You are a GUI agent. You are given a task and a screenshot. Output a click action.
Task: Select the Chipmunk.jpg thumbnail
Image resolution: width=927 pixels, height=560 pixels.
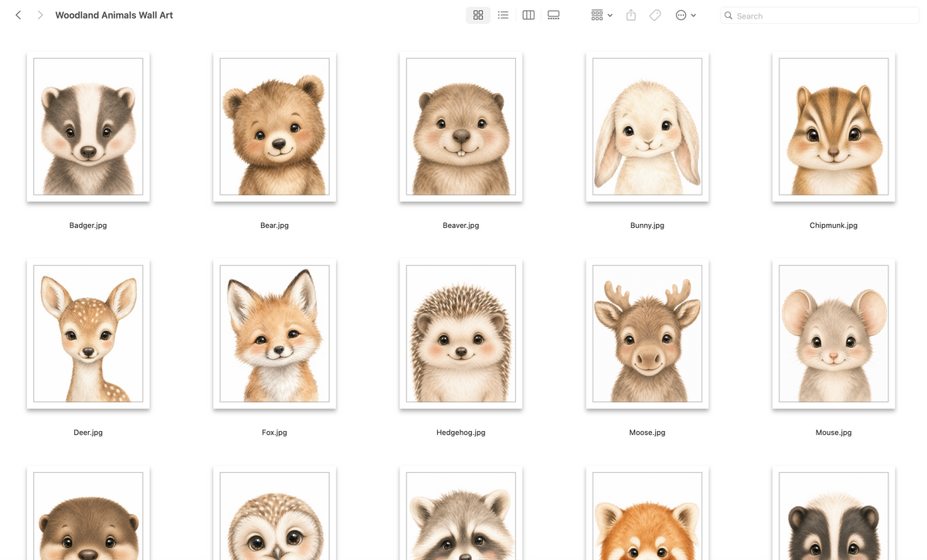coord(834,127)
